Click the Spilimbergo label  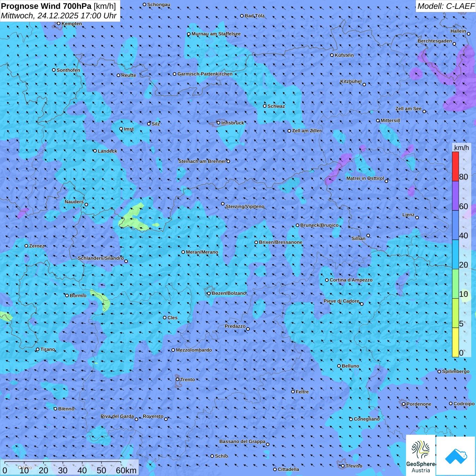click(456, 371)
